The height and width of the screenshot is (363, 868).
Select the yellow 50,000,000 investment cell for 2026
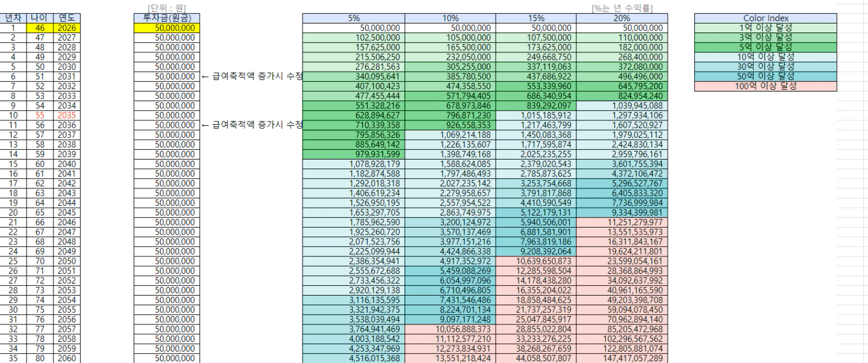click(166, 28)
